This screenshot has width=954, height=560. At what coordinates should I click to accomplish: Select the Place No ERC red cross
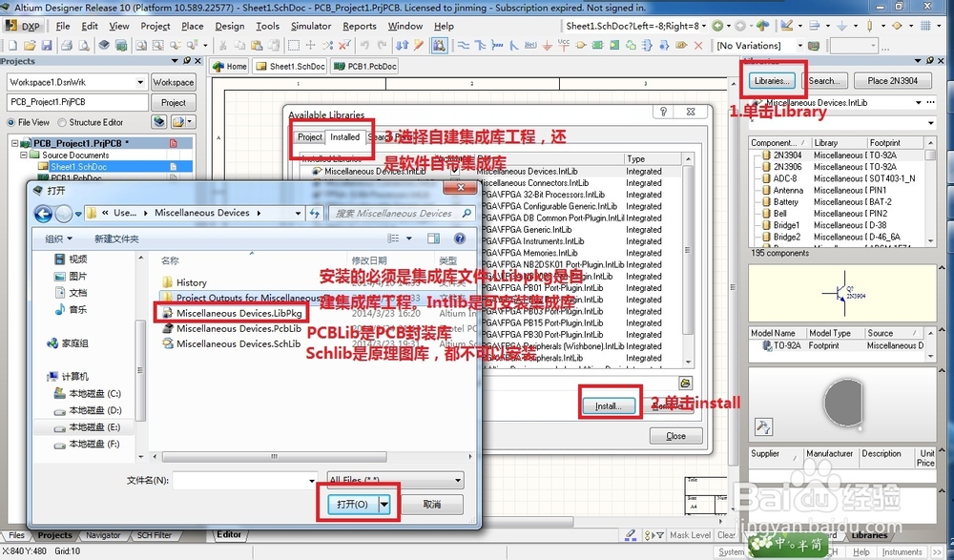click(x=698, y=46)
